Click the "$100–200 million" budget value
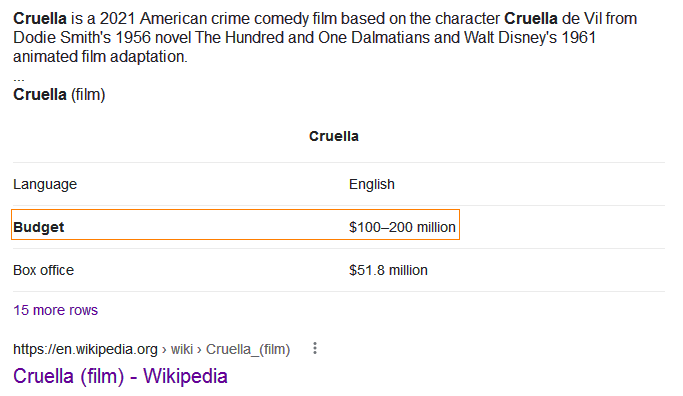 click(402, 227)
